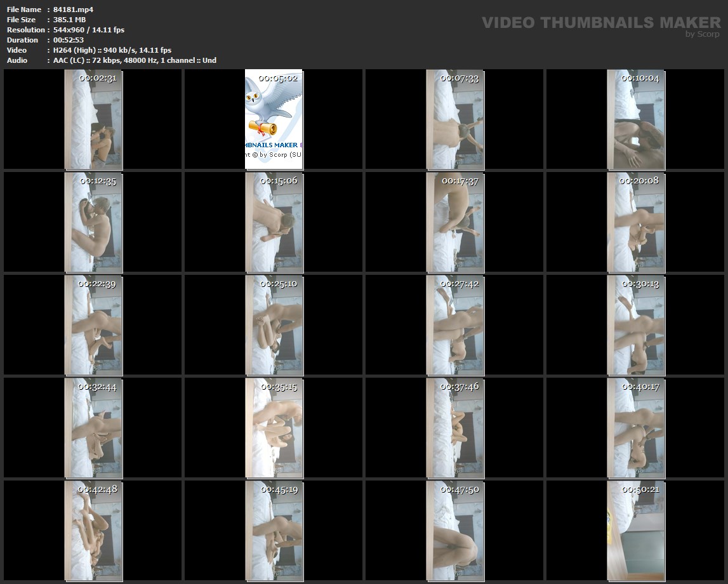
Task: Click the file name 84181.mp4 text
Action: click(x=73, y=10)
